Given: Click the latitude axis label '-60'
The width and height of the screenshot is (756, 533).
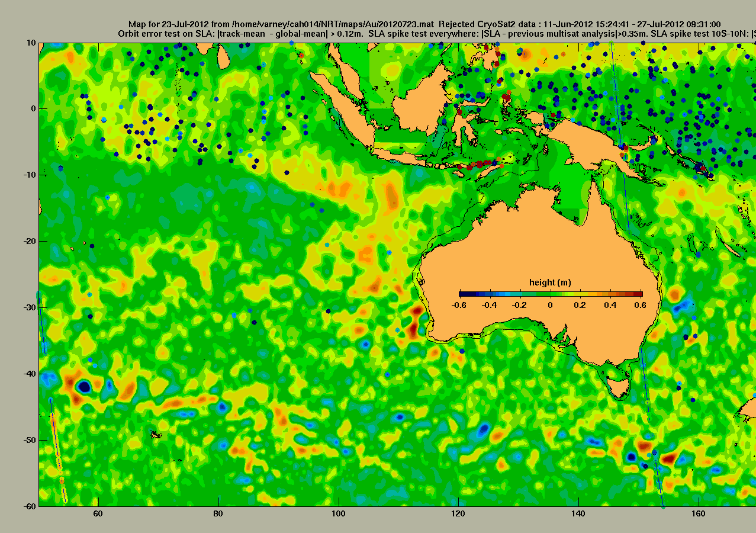Looking at the screenshot, I should coord(30,506).
